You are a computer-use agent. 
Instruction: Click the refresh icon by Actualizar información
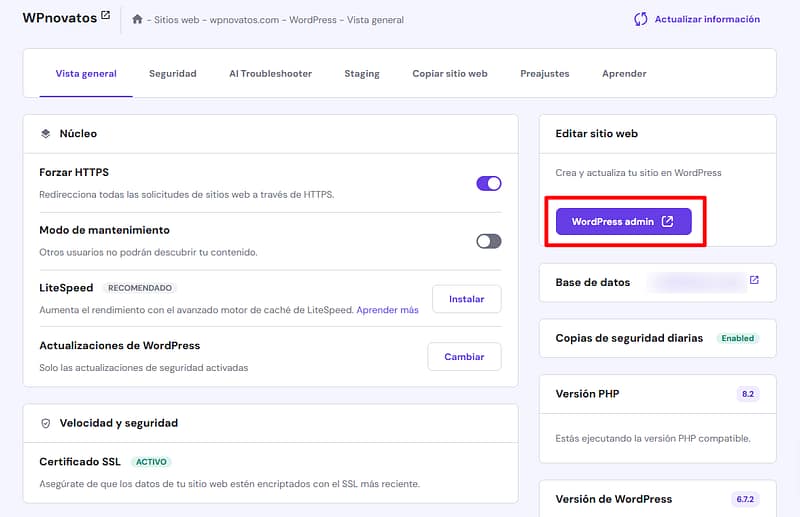point(641,19)
